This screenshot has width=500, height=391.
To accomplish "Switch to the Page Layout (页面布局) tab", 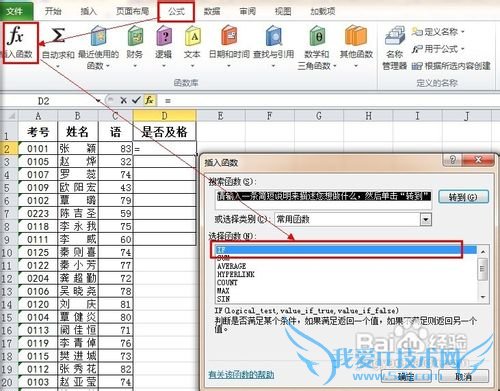I will point(132,11).
